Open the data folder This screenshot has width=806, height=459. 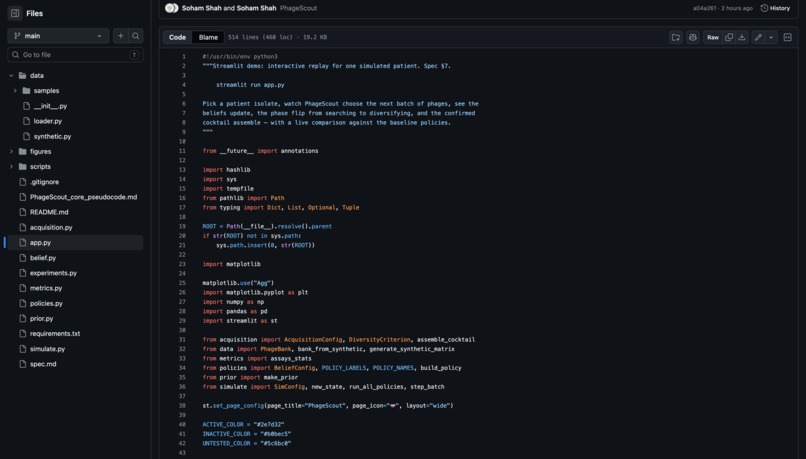point(36,76)
